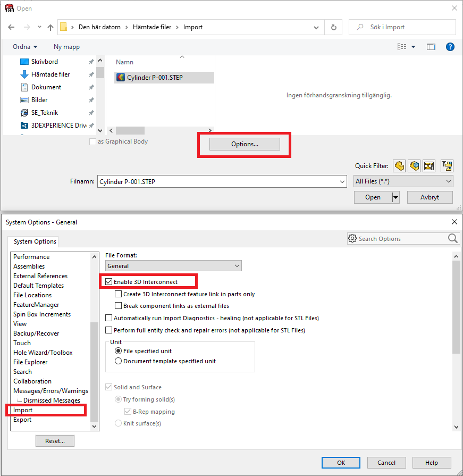Filter by Assemblies in Quick Filter
The image size is (463, 476).
click(414, 166)
